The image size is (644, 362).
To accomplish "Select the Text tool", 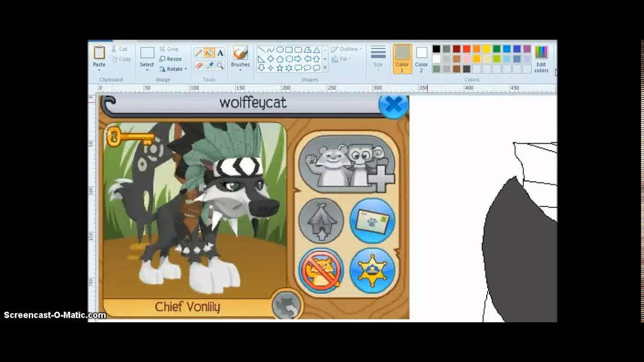I will [x=220, y=53].
